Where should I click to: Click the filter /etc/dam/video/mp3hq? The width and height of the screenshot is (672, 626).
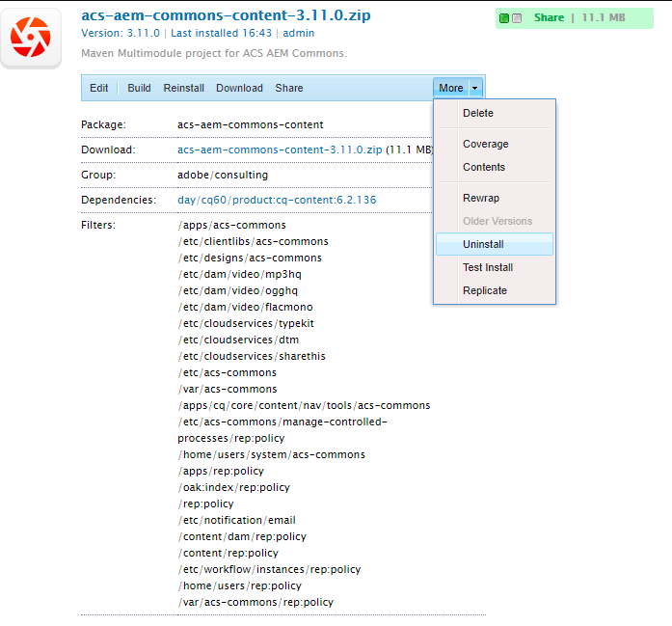239,274
